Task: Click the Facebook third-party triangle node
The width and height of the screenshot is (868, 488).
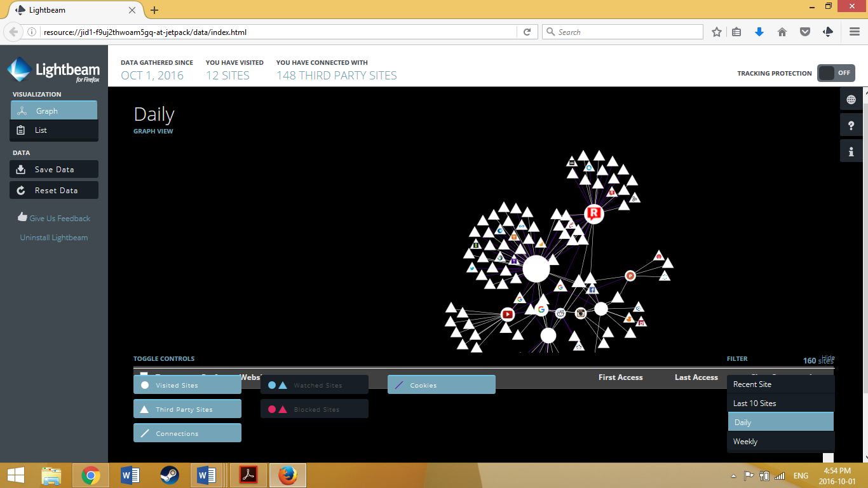Action: pyautogui.click(x=592, y=289)
